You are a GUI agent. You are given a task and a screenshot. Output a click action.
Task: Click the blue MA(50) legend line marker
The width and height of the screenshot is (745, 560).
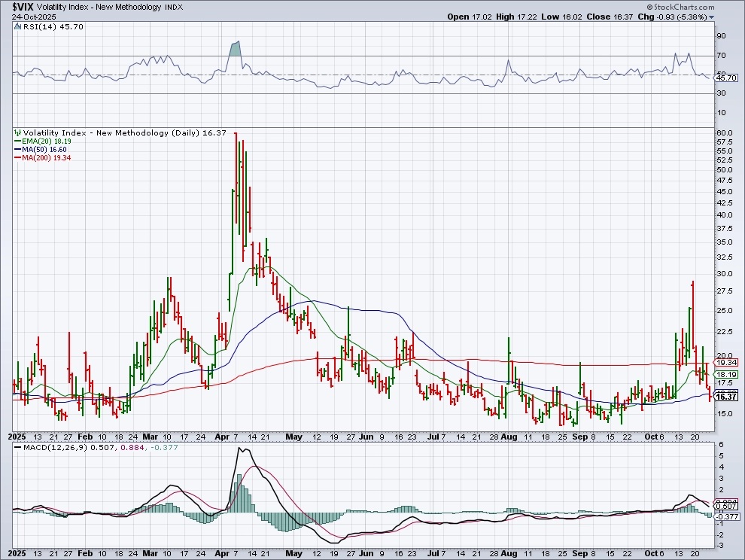(17, 149)
